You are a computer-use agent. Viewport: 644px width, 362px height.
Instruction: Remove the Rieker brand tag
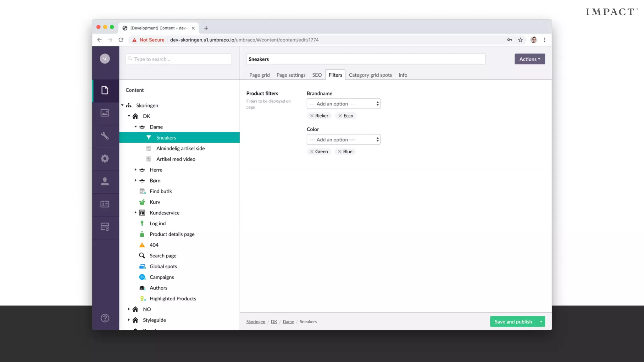(312, 116)
